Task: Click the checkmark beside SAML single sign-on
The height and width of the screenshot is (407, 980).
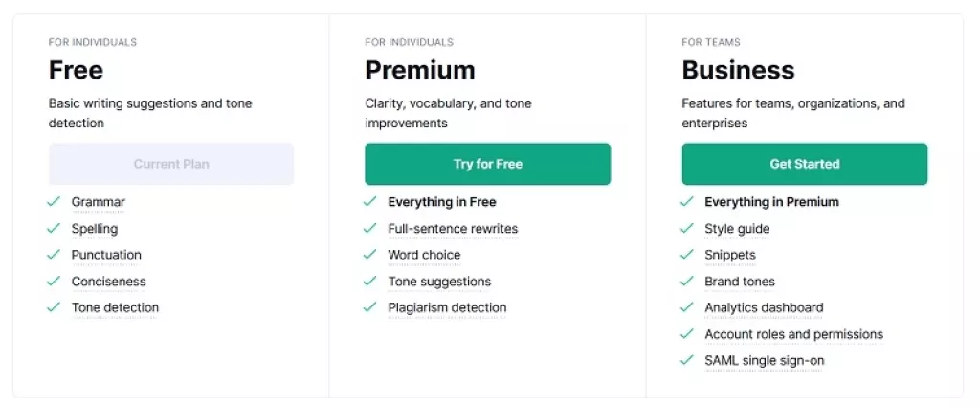Action: [687, 360]
